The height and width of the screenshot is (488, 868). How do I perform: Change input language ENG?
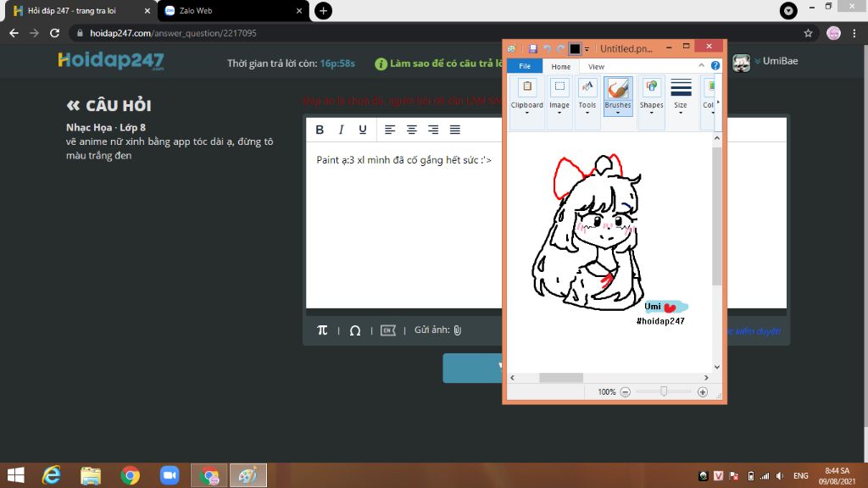click(x=800, y=476)
